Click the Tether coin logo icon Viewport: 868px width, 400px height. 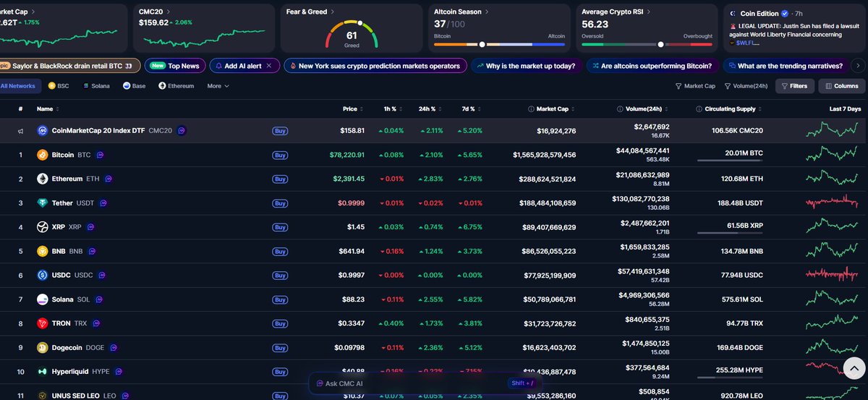click(x=42, y=203)
